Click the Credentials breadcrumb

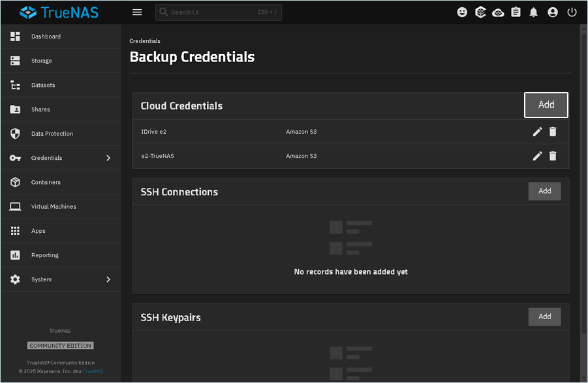click(145, 41)
